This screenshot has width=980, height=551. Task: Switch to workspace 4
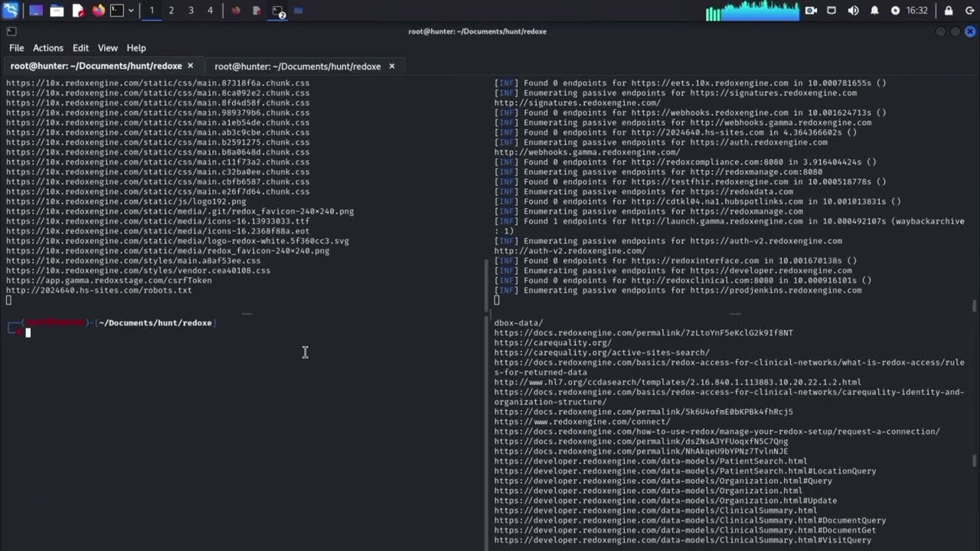click(210, 11)
